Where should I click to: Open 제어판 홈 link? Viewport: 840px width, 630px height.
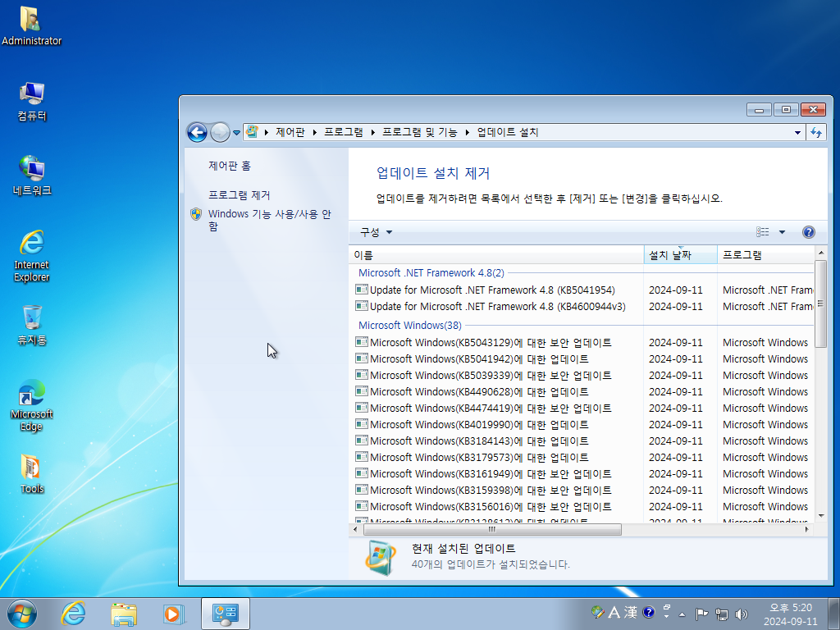(x=230, y=166)
